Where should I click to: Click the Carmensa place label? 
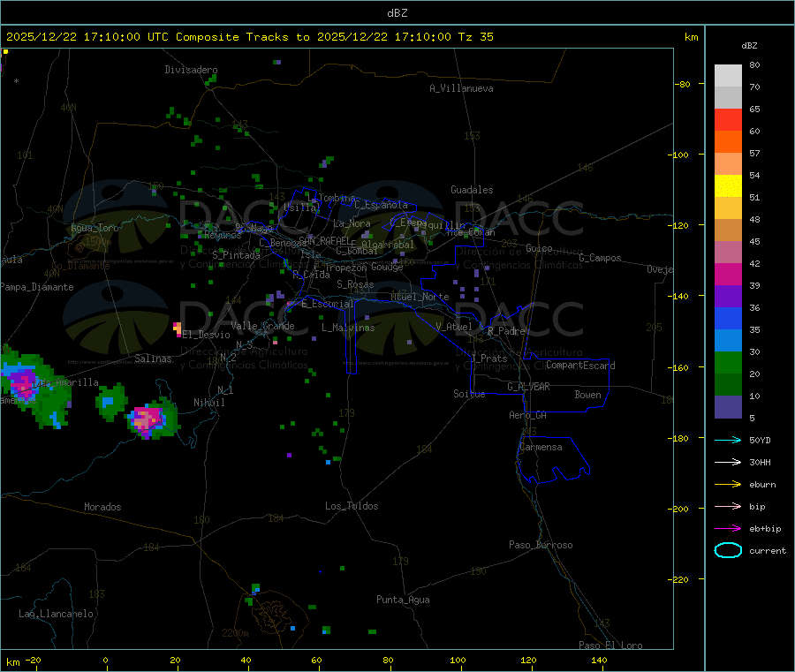[541, 447]
